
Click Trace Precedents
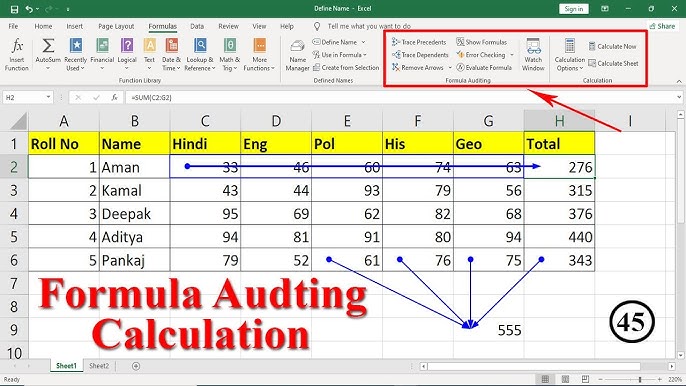(419, 42)
